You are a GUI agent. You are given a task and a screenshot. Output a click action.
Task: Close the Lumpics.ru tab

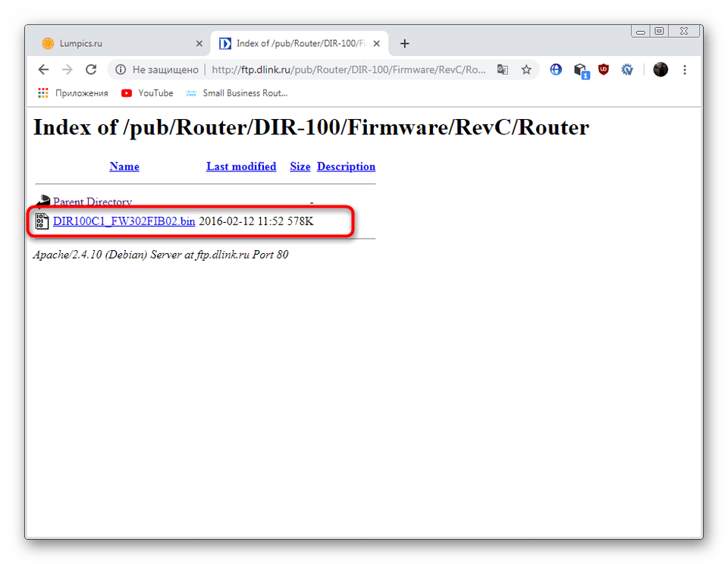click(199, 44)
